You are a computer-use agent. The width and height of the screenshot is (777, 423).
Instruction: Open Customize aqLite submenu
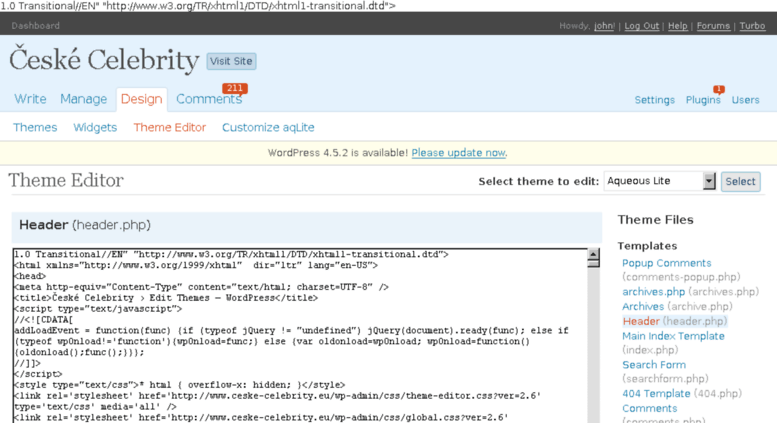(268, 127)
